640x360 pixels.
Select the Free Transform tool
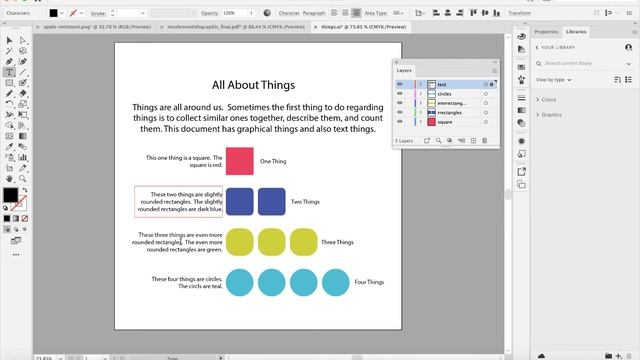pos(23,115)
